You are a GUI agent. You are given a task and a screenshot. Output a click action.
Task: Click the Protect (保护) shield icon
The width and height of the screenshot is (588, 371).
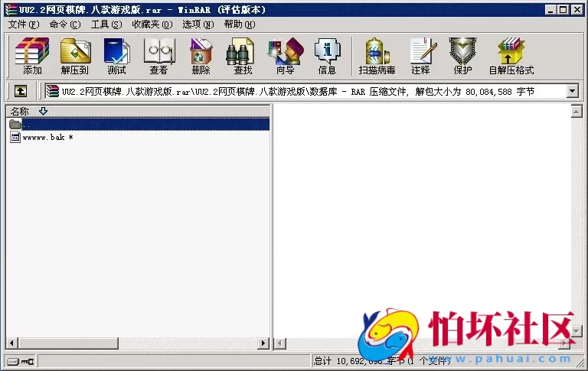462,56
